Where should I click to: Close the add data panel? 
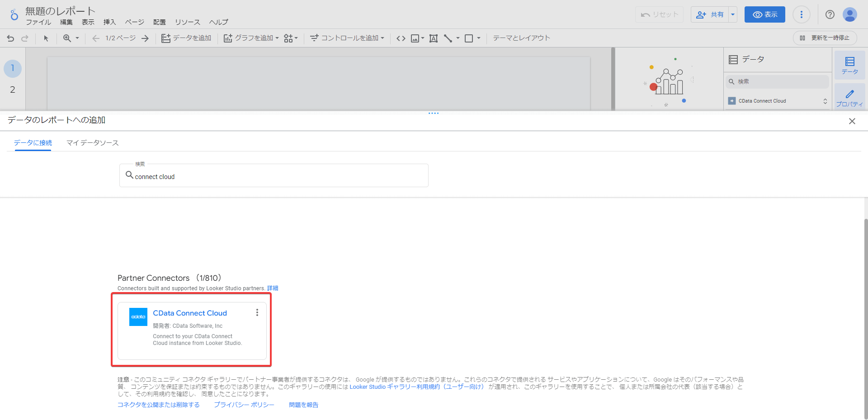[852, 121]
